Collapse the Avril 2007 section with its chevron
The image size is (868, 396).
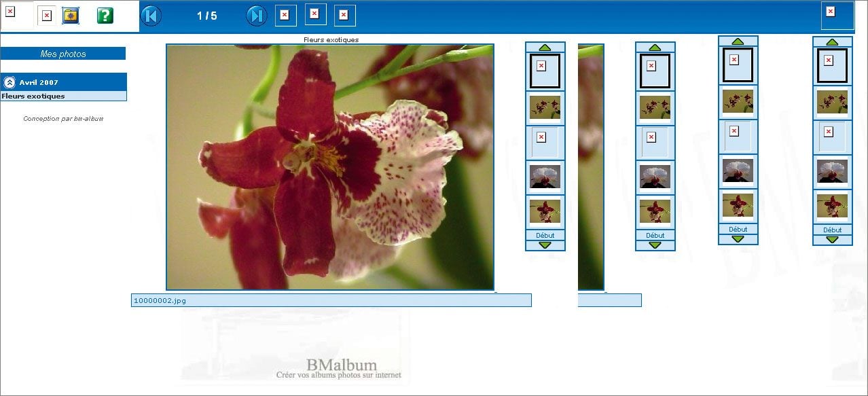[x=10, y=82]
